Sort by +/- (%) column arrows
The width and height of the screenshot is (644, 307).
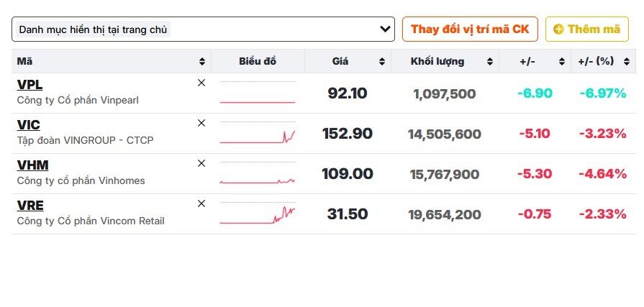(x=627, y=62)
